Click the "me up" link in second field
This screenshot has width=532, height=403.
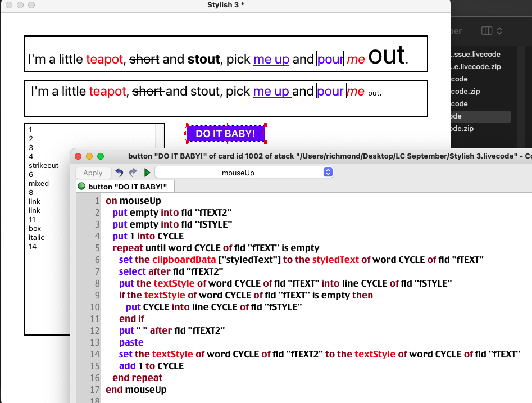[271, 91]
